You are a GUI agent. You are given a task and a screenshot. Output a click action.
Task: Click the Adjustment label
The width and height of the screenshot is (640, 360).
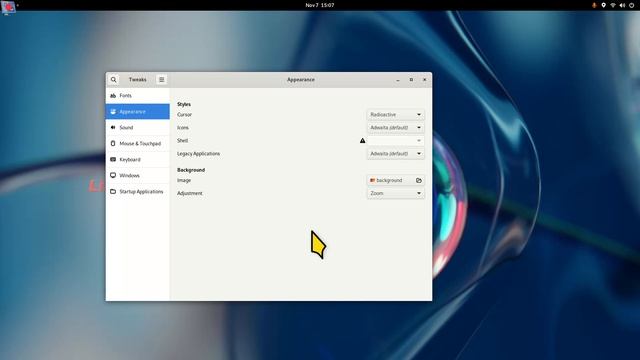point(189,193)
